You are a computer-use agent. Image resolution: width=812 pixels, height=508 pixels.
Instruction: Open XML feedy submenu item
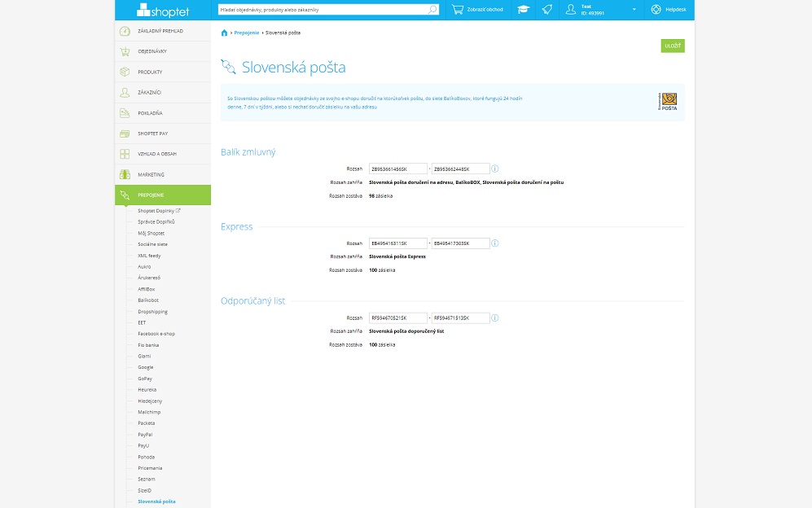(149, 256)
